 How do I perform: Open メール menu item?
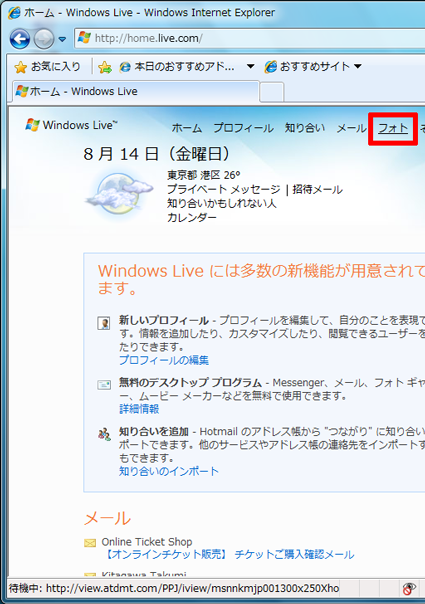(351, 128)
